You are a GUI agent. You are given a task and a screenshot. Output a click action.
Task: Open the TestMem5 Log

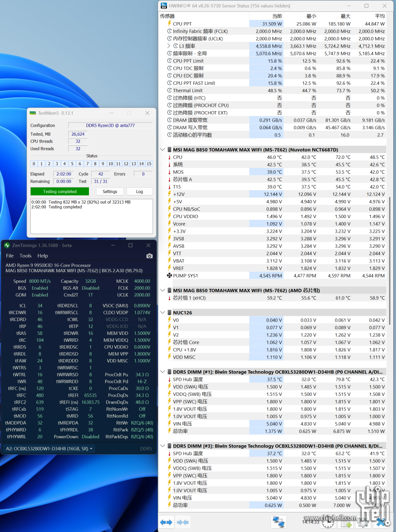pos(139,191)
